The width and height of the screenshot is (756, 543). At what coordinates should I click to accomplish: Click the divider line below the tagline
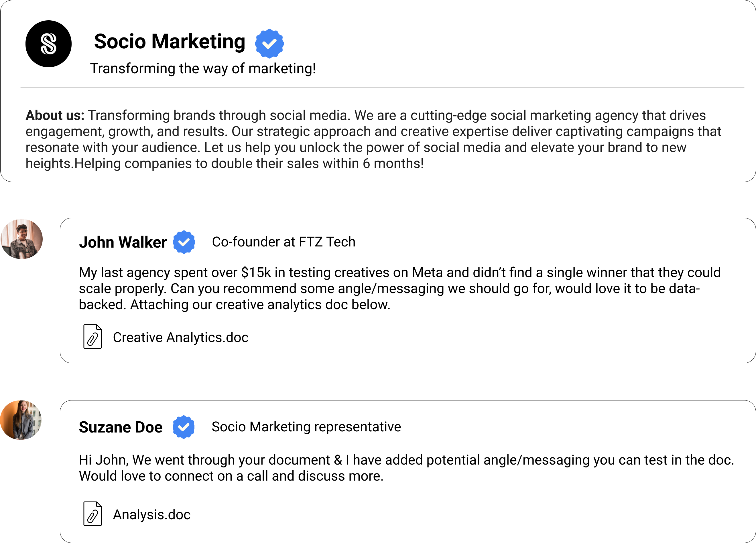[x=382, y=87]
